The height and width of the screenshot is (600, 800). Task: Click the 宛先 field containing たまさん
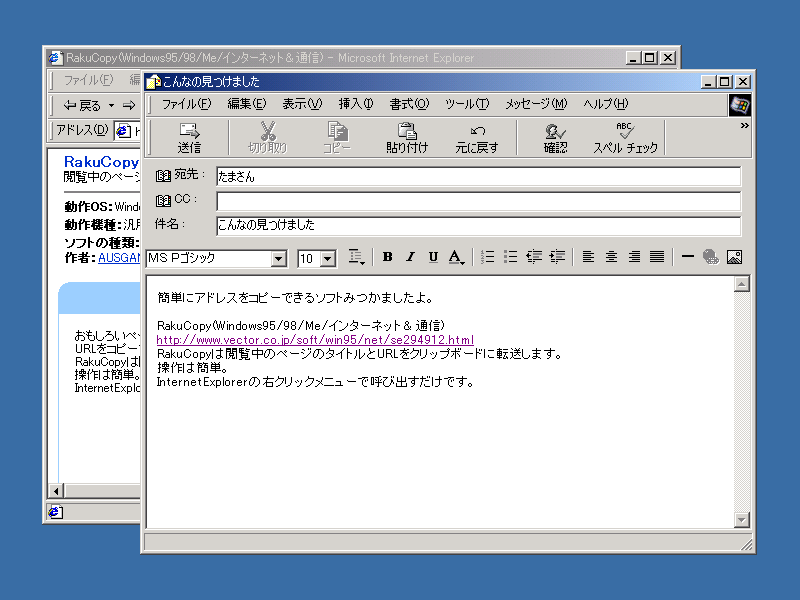(479, 177)
